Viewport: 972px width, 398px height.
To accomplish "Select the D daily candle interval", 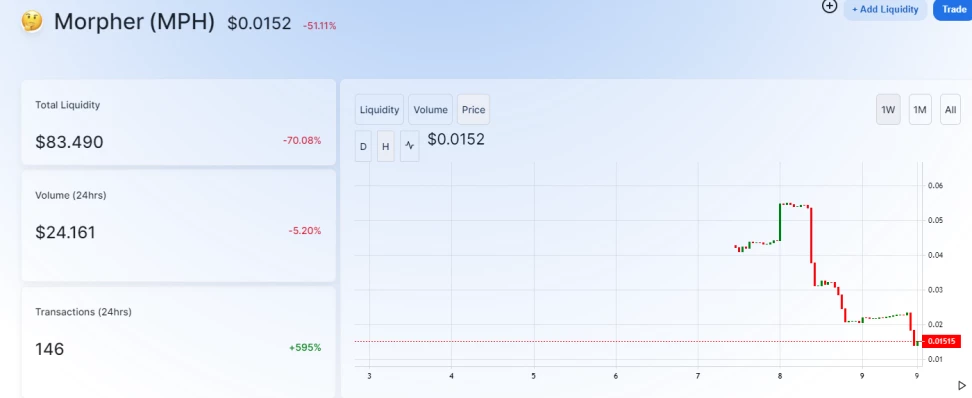I will click(363, 146).
